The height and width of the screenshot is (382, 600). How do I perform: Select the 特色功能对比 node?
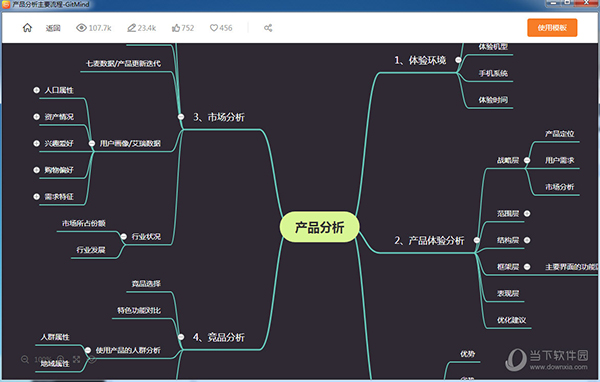[x=139, y=310]
